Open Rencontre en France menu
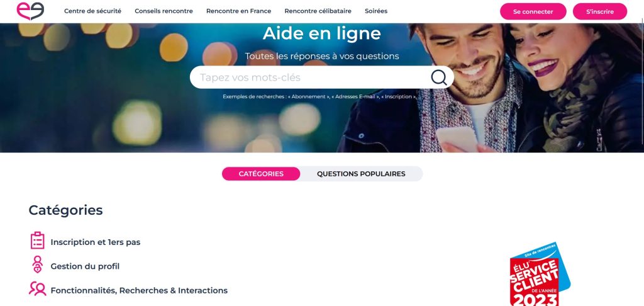The image size is (644, 306). coord(238,11)
